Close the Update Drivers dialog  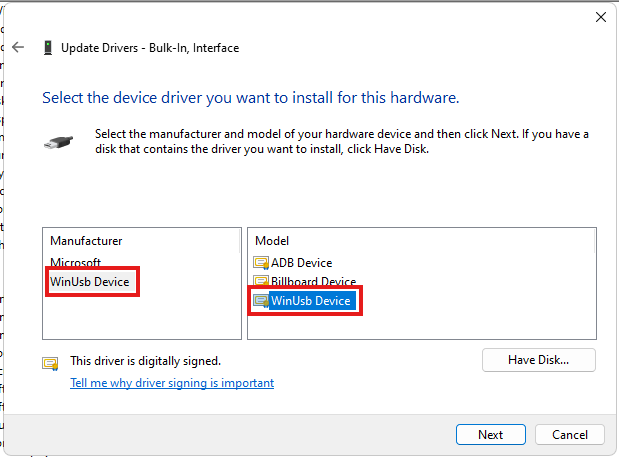click(x=600, y=17)
